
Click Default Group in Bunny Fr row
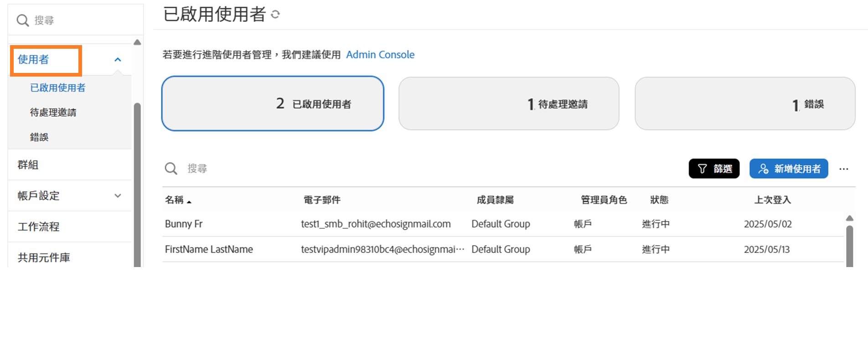[501, 224]
